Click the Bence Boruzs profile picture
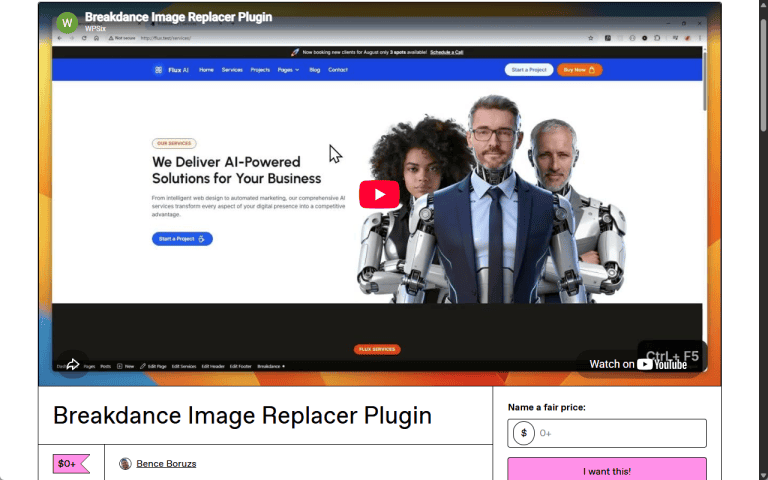 pos(125,463)
